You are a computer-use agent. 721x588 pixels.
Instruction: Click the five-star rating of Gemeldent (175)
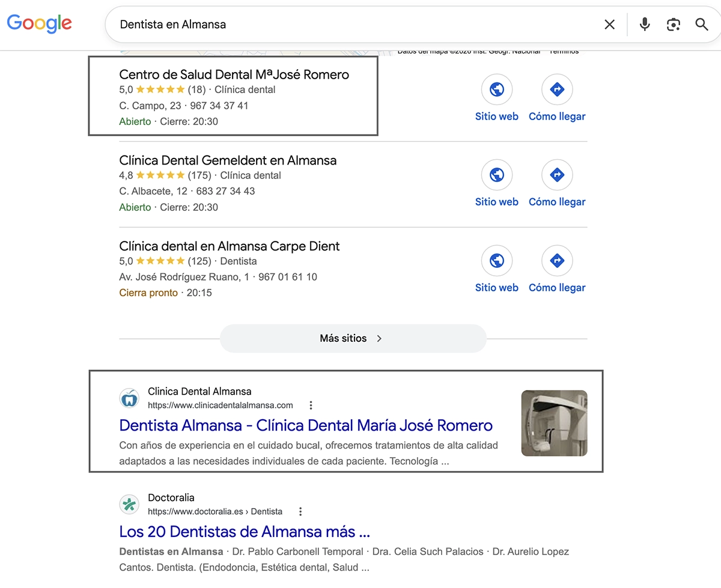(x=160, y=175)
